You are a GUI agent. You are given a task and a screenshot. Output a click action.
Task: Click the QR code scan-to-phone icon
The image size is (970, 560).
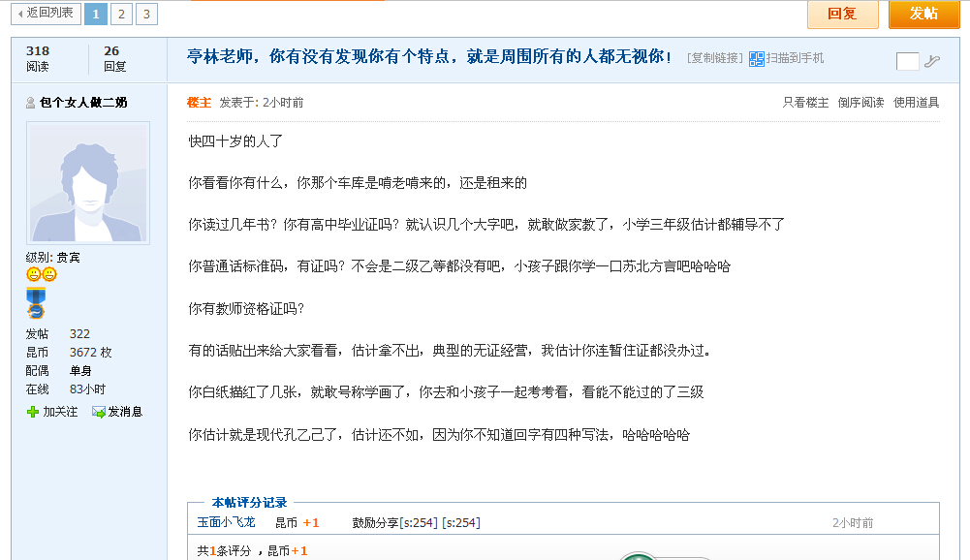click(x=756, y=59)
